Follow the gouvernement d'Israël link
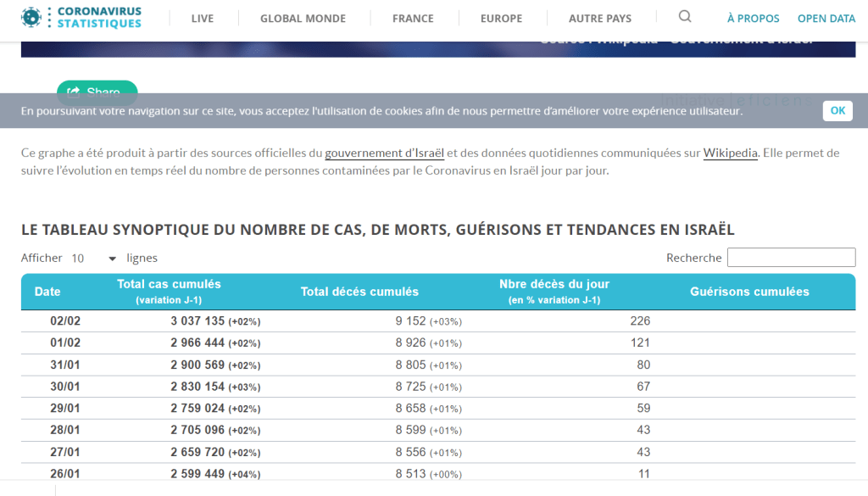The image size is (868, 496). tap(384, 153)
